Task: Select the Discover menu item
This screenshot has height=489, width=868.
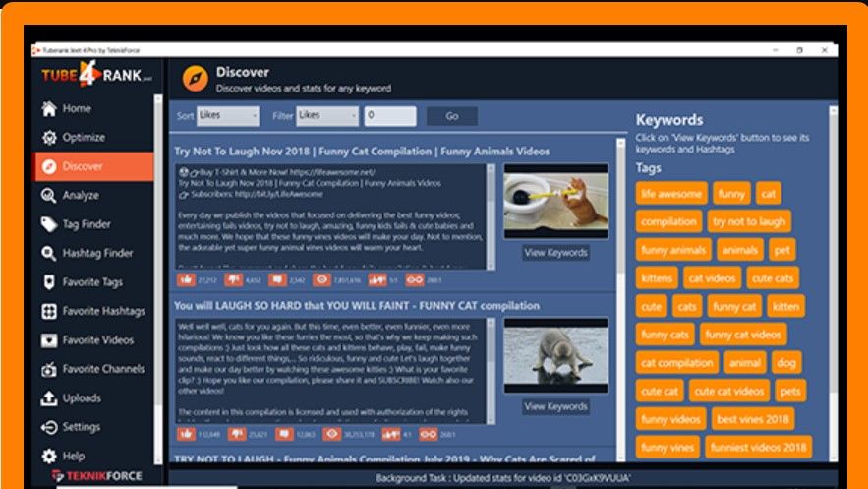Action: tap(93, 166)
